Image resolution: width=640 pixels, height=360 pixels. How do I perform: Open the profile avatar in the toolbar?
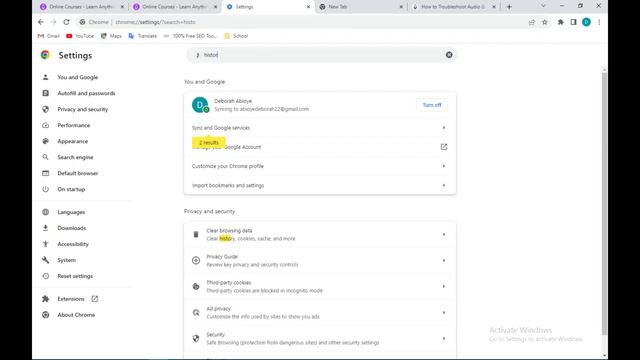point(586,22)
